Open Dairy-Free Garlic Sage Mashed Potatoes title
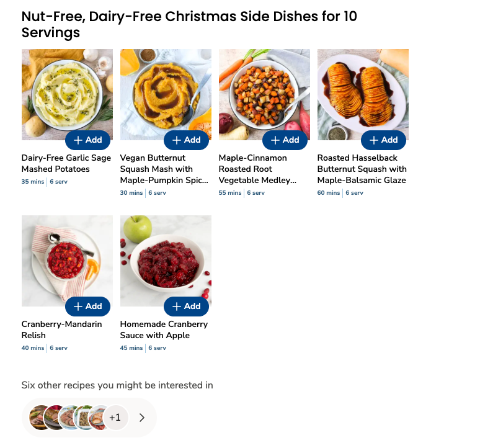Screen dimensions: 480x448 66,163
